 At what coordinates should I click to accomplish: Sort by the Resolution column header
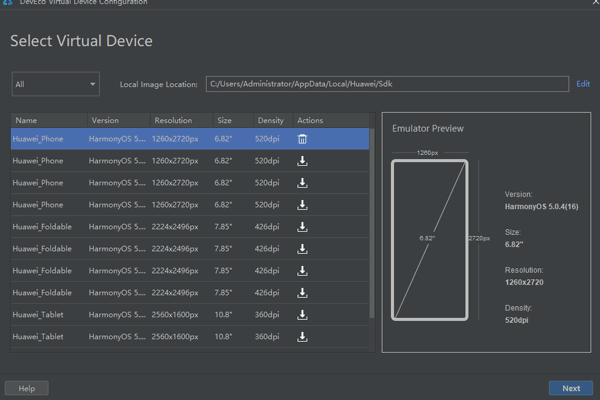coord(173,120)
